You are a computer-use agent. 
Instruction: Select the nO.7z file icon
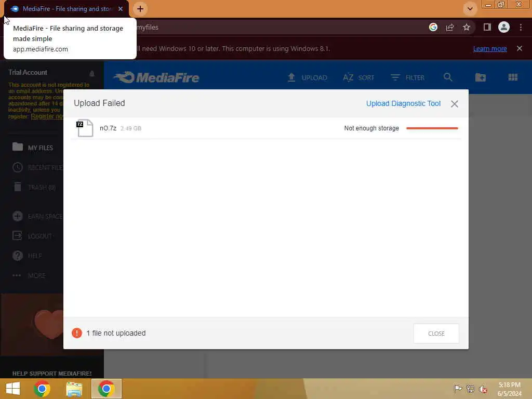click(85, 128)
